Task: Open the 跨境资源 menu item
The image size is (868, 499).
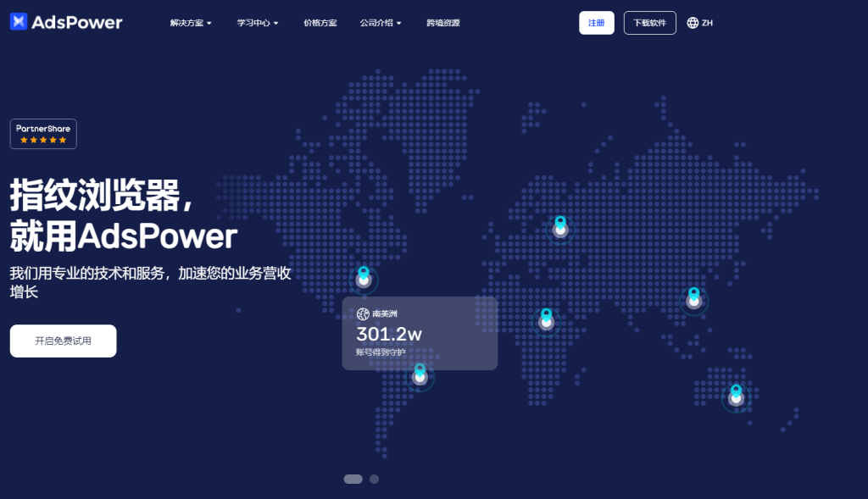Action: [x=442, y=23]
